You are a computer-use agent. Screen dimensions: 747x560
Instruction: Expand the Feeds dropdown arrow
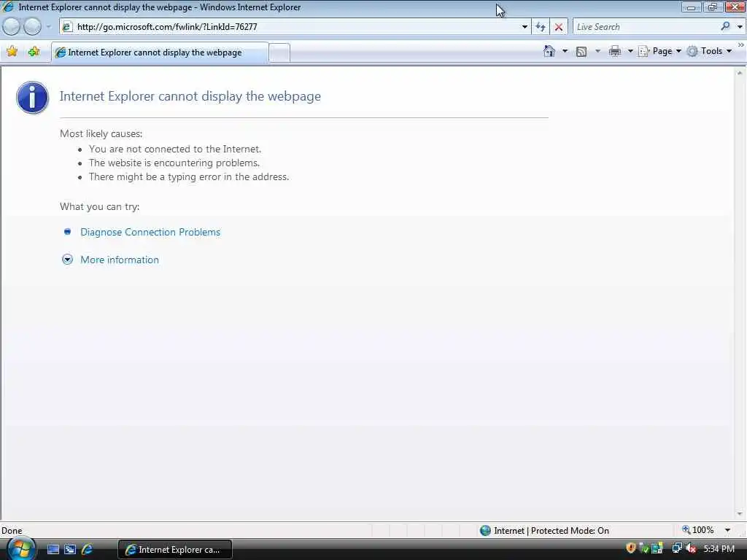pos(598,51)
